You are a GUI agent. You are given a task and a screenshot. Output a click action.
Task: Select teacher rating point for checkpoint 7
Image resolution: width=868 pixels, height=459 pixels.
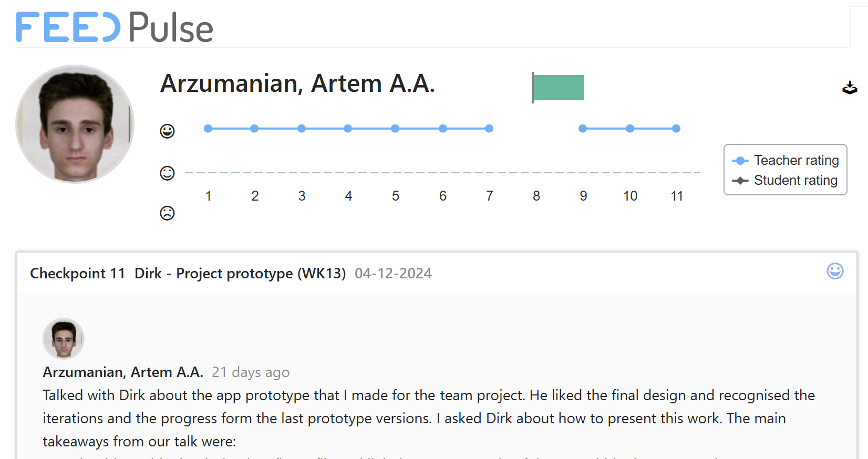pos(489,129)
